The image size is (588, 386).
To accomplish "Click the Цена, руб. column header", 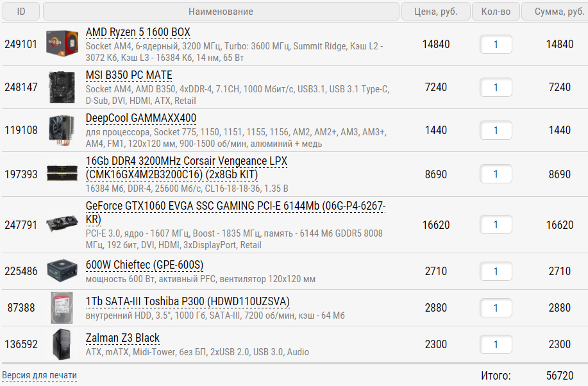I will point(436,12).
